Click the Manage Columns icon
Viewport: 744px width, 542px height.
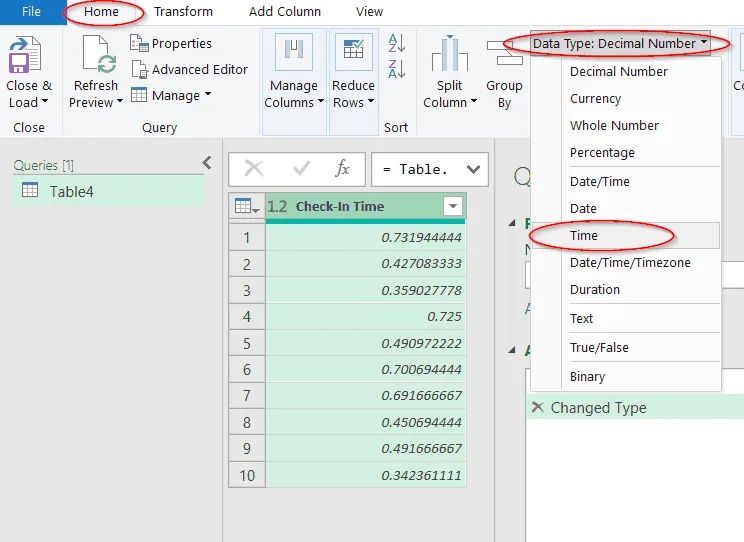[x=294, y=51]
